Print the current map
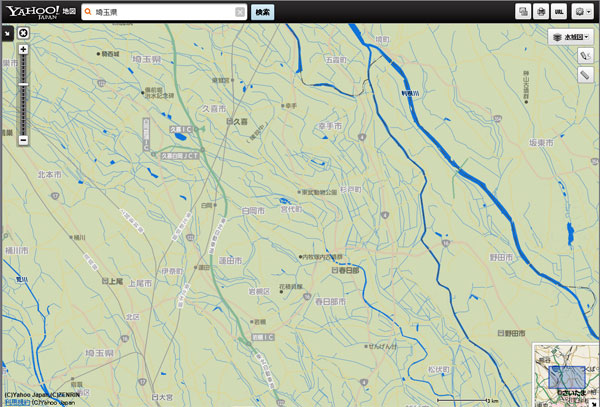The image size is (600, 407). 541,12
